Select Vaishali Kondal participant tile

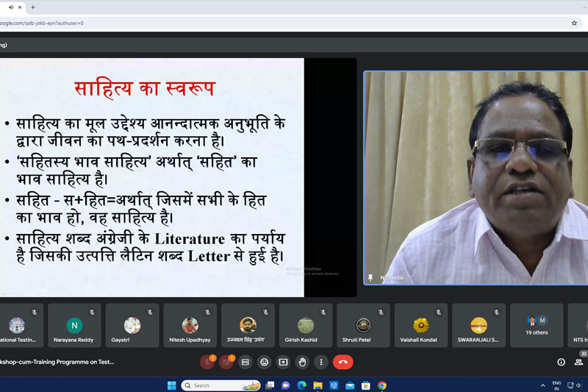[x=420, y=325]
